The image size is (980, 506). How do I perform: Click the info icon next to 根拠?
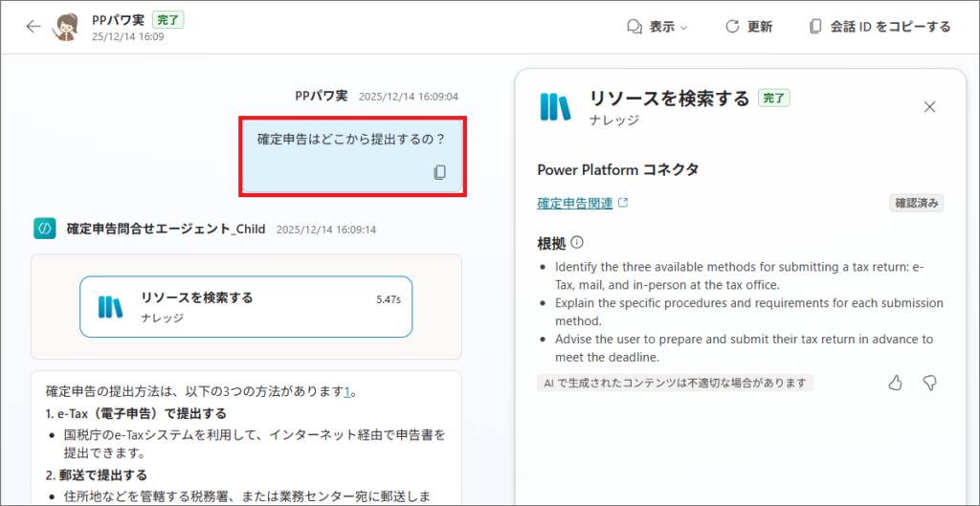tap(577, 243)
